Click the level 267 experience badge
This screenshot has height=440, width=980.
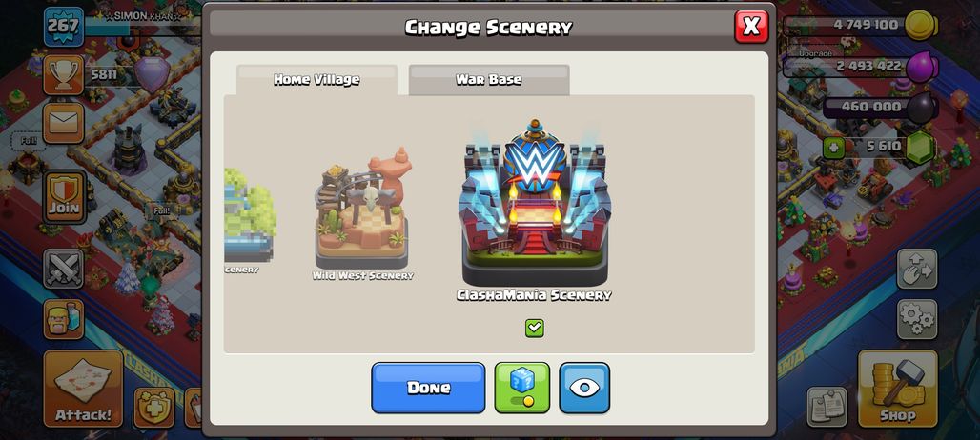[x=64, y=27]
